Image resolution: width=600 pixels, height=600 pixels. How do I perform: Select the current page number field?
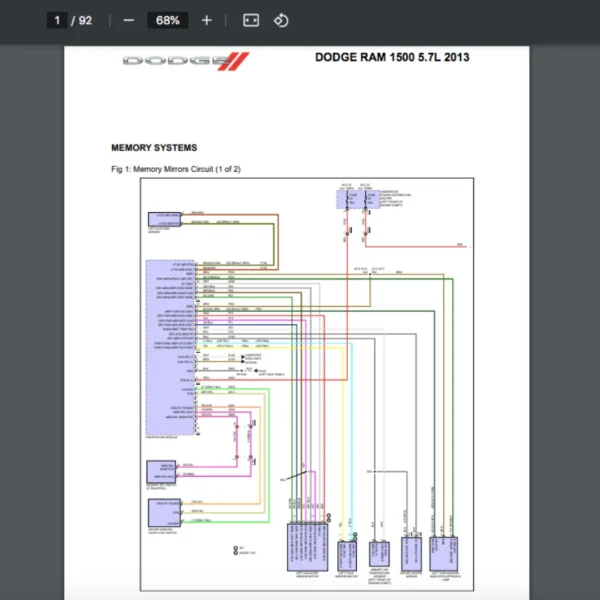pyautogui.click(x=58, y=20)
